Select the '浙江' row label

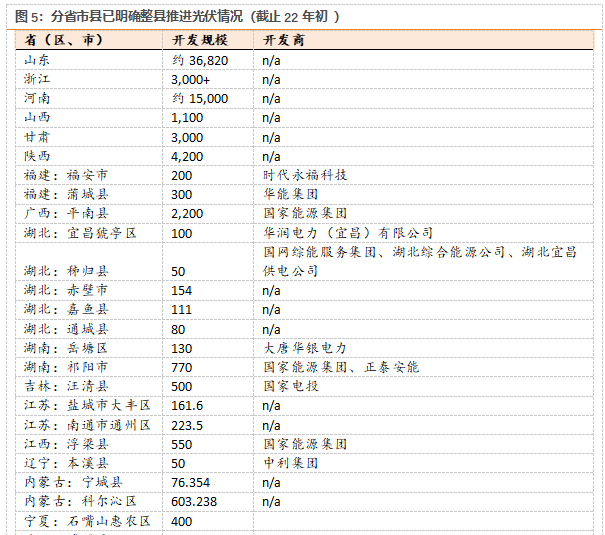click(x=37, y=79)
